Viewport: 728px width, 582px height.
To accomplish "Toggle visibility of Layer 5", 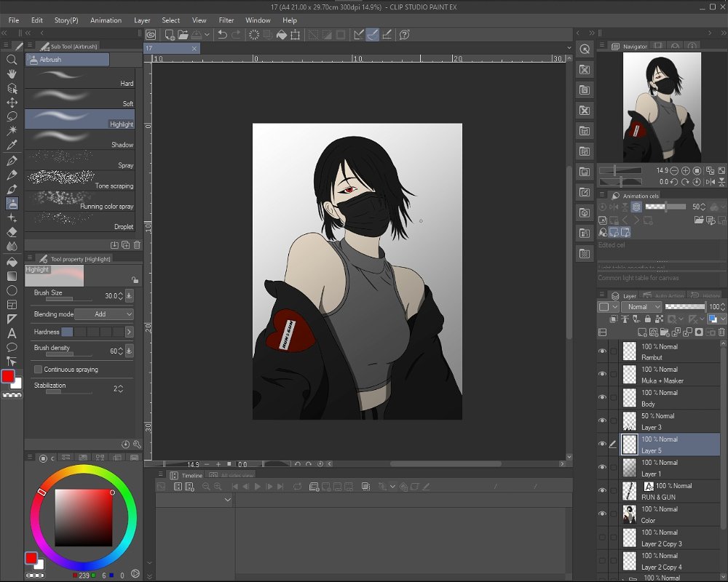I will (x=602, y=445).
